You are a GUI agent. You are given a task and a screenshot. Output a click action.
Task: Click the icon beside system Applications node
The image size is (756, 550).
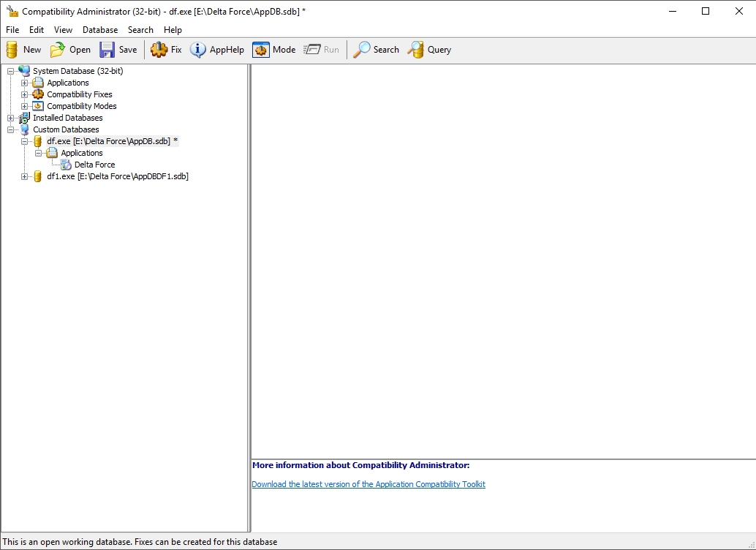(38, 83)
